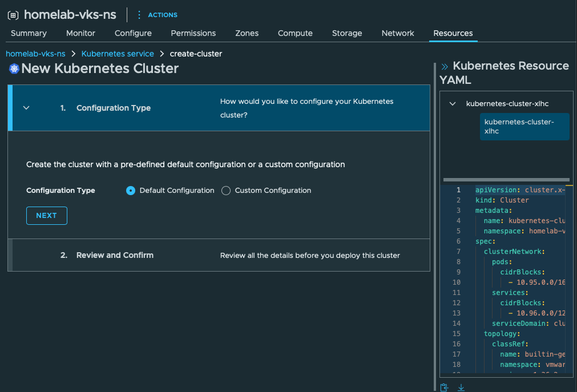The height and width of the screenshot is (392, 577).
Task: Click the NEXT button
Action: (47, 215)
